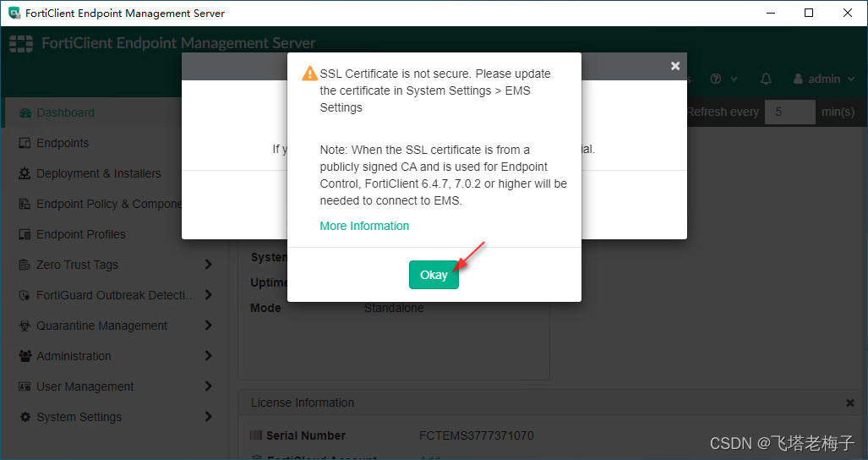Click the Endpoints devices icon
The width and height of the screenshot is (868, 460).
25,144
